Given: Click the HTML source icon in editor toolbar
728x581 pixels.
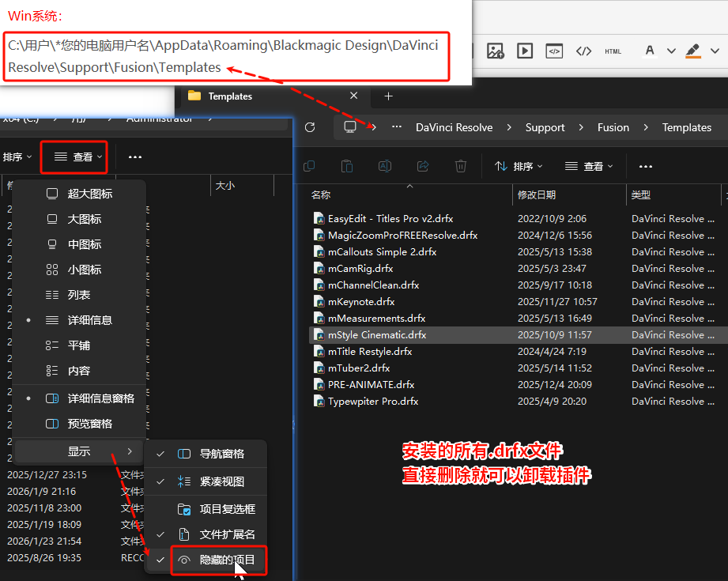Looking at the screenshot, I should (x=613, y=51).
